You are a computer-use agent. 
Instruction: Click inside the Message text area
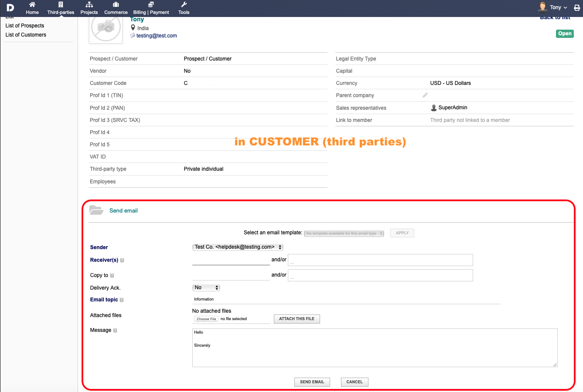(x=375, y=348)
